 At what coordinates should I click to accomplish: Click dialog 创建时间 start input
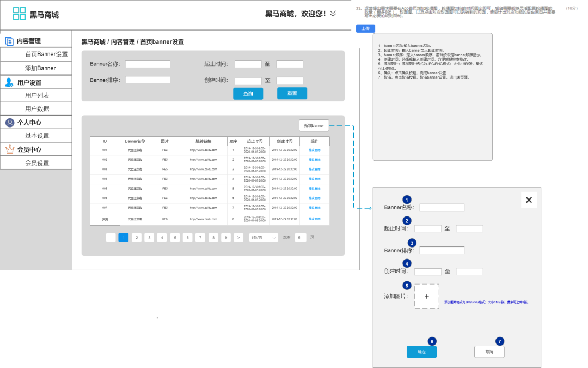(x=428, y=271)
